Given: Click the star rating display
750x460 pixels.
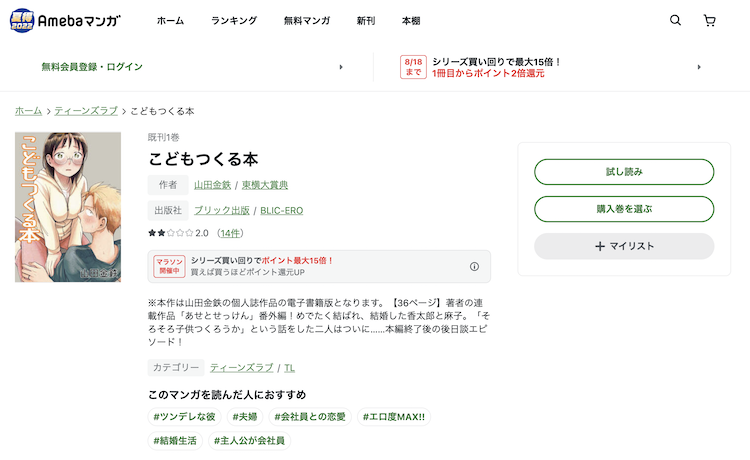Looking at the screenshot, I should pos(171,233).
